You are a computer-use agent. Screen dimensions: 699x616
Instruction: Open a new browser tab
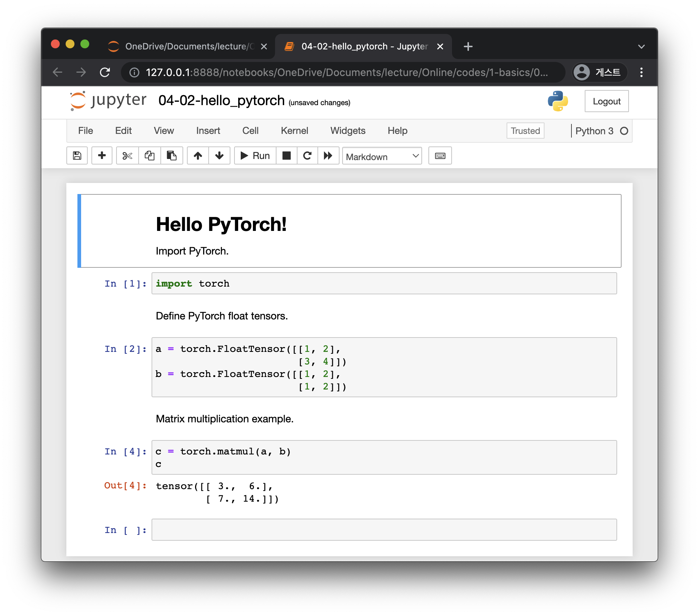(468, 46)
